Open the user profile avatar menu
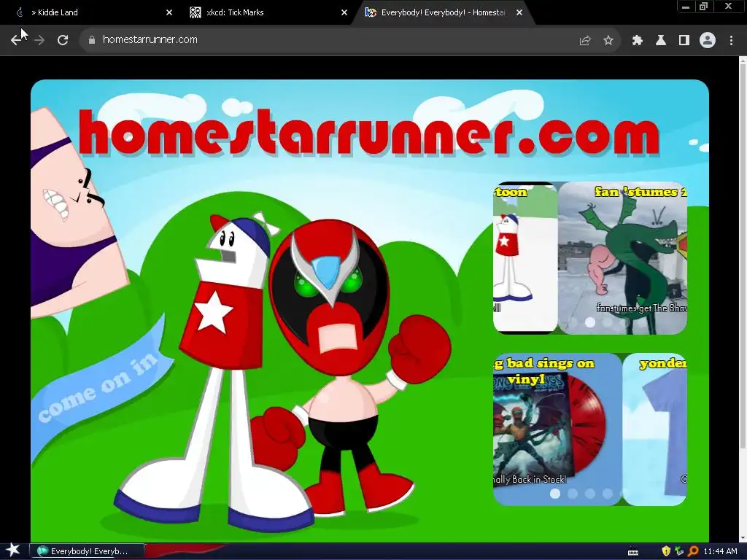The width and height of the screenshot is (747, 560). (708, 41)
